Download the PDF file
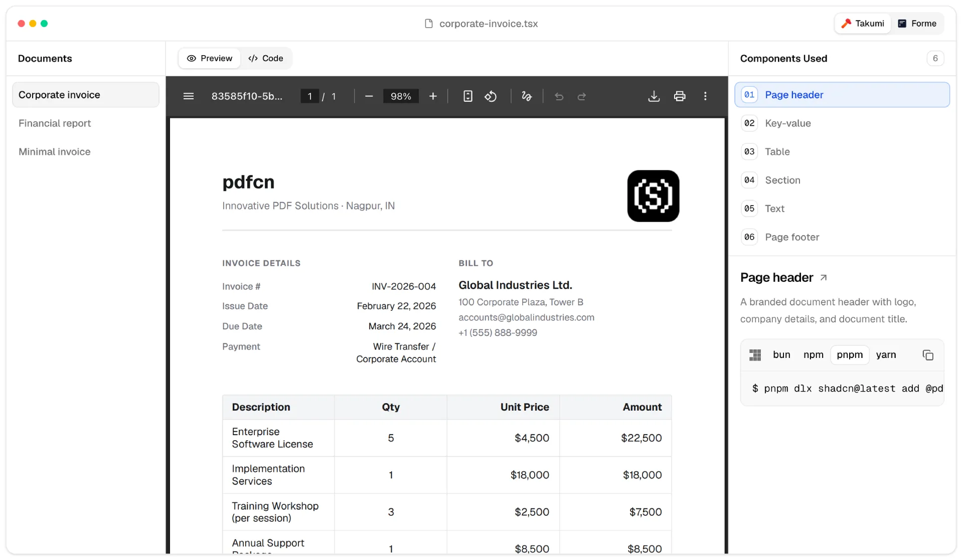Image resolution: width=963 pixels, height=560 pixels. tap(654, 96)
